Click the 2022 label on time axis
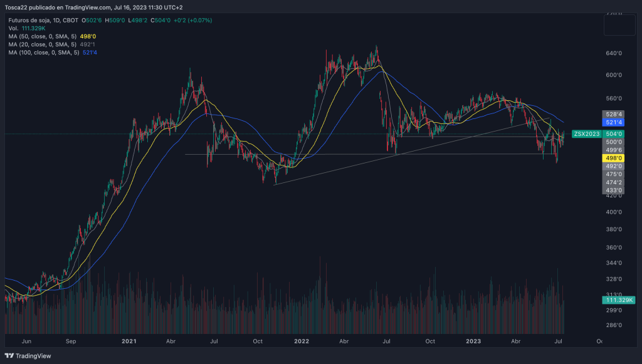The width and height of the screenshot is (642, 364). point(302,341)
